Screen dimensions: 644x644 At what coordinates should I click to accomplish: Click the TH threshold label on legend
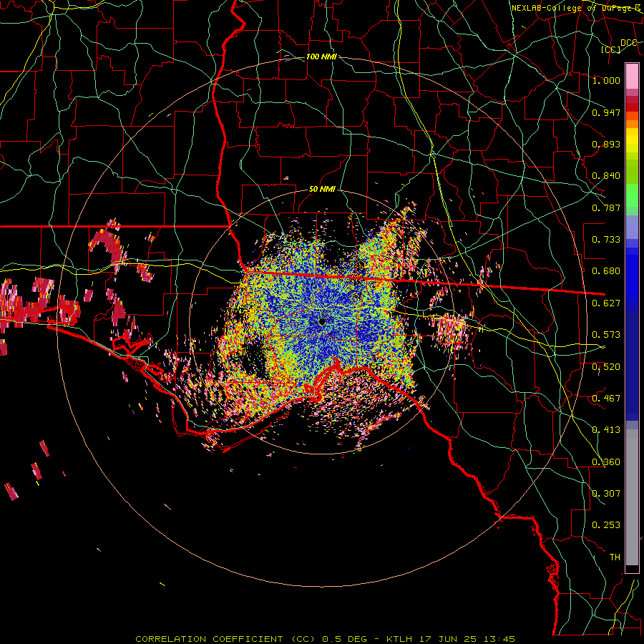[x=615, y=557]
